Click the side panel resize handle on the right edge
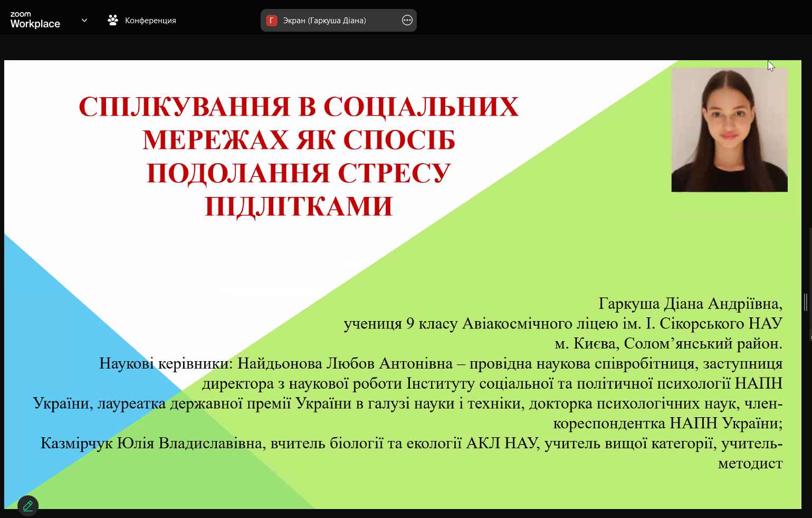Screen dimensions: 812x518 tap(806, 302)
